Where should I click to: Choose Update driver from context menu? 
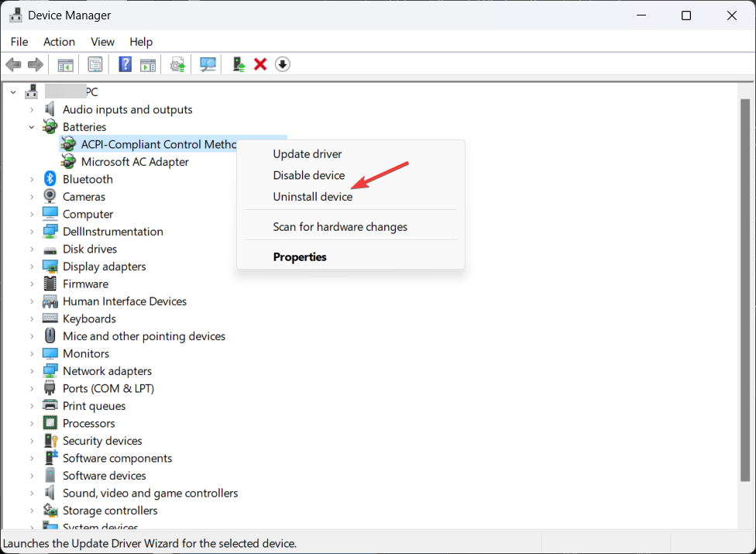point(351,154)
